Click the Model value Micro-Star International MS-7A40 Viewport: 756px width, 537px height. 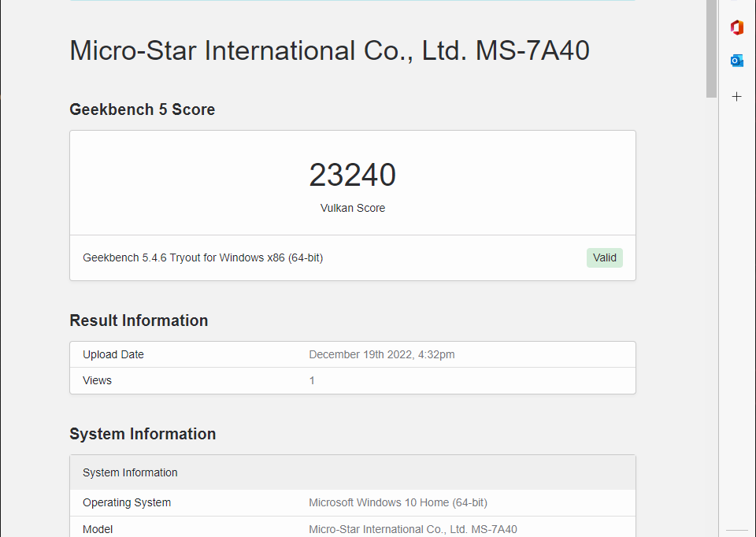click(413, 529)
